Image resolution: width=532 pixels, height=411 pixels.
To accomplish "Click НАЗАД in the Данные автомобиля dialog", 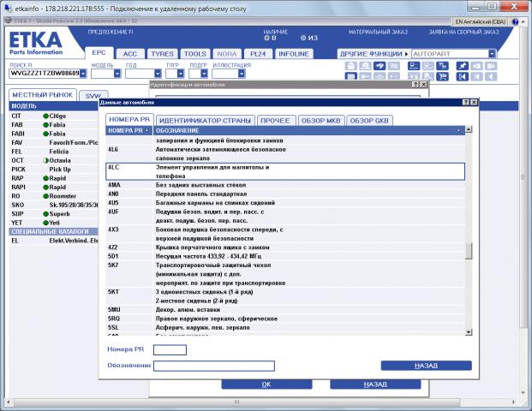I will pyautogui.click(x=426, y=366).
